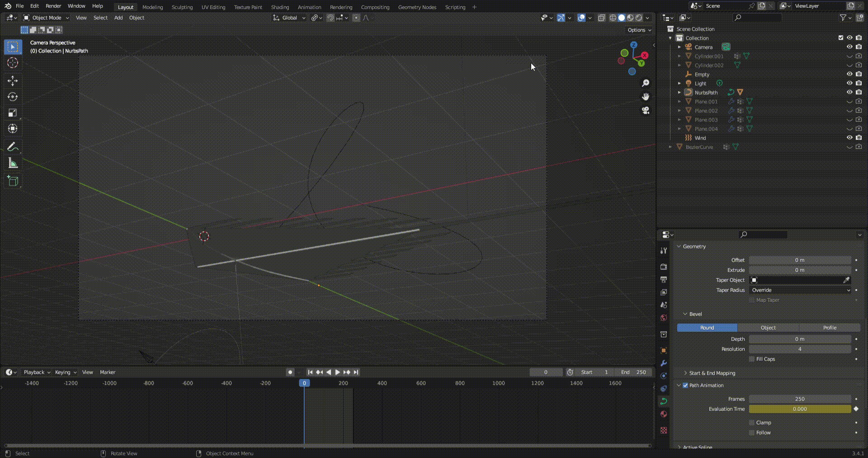The height and width of the screenshot is (458, 868).
Task: Hide the Wind object in the outliner
Action: point(849,138)
